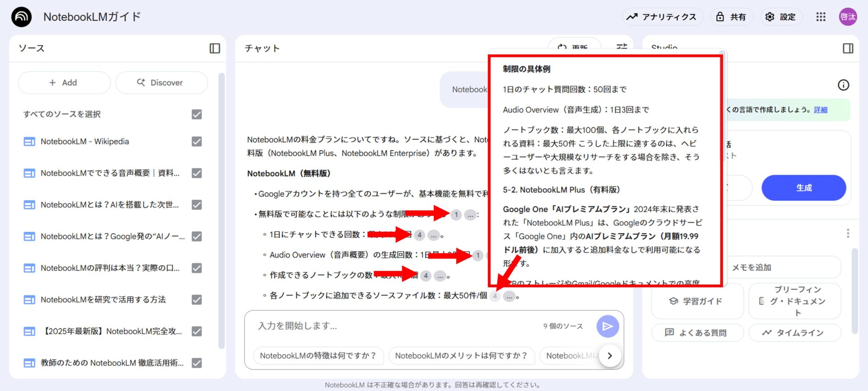Uncheck NotebookLM - Wikipedia source checkbox

coord(197,141)
